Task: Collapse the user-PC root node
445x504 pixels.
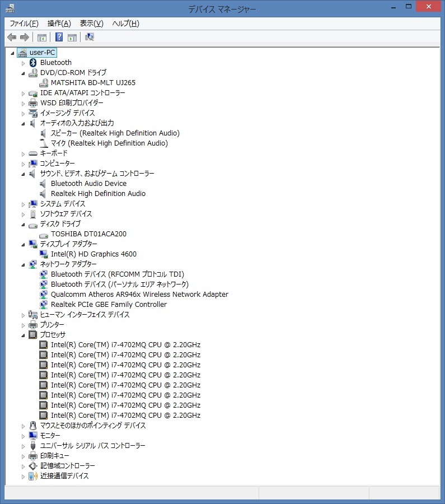Action: (12, 53)
